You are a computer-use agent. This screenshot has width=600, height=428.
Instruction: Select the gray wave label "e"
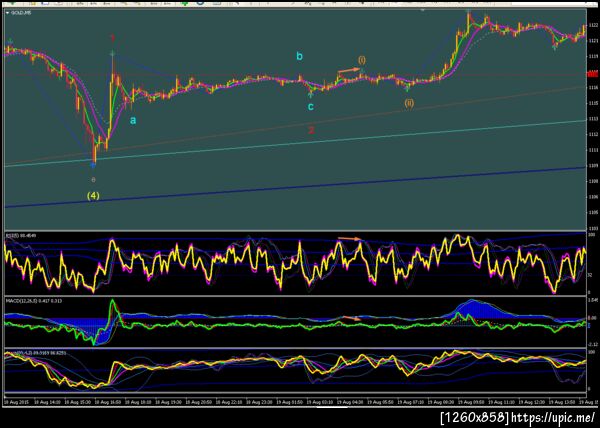coord(93,179)
